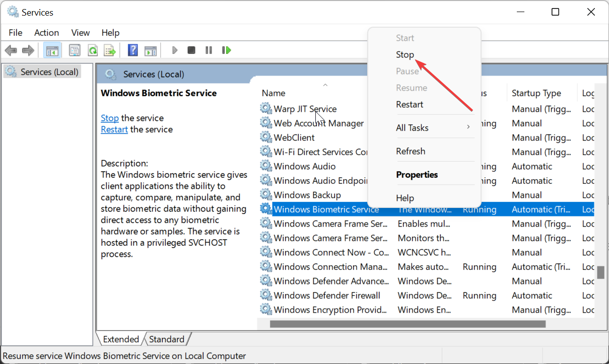
Task: Open the blue Help toolbar icon
Action: 133,50
